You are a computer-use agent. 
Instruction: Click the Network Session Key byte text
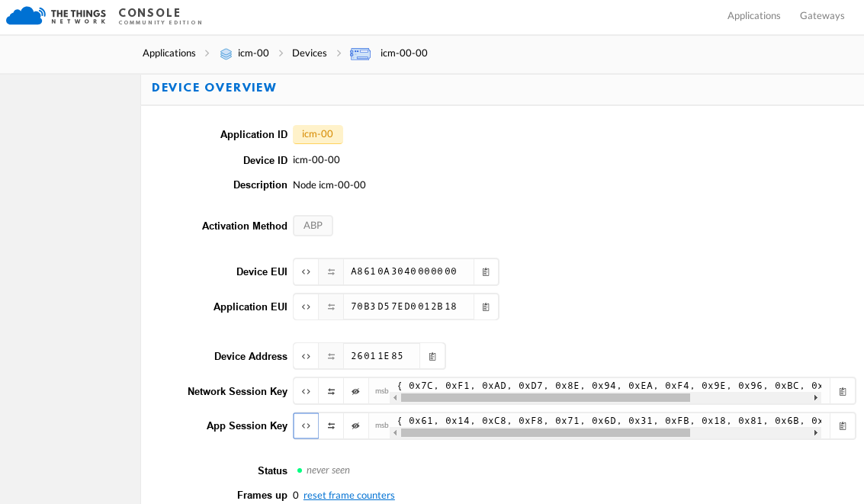[x=609, y=386]
